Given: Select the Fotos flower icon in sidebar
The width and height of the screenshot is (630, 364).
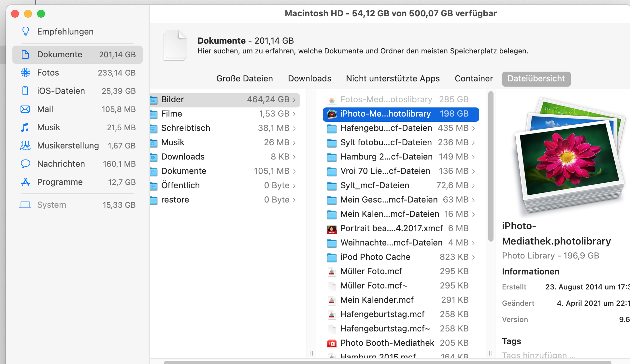Looking at the screenshot, I should coord(25,73).
